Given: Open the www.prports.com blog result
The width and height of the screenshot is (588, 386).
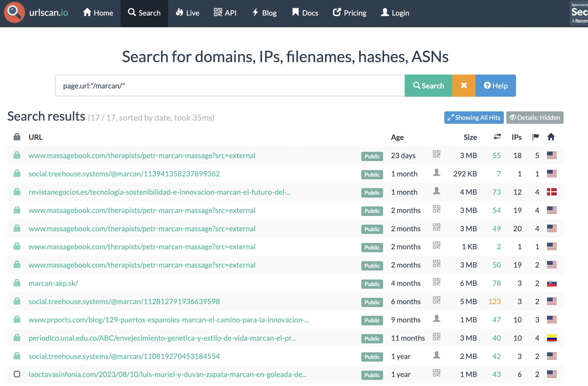Looking at the screenshot, I should (169, 320).
